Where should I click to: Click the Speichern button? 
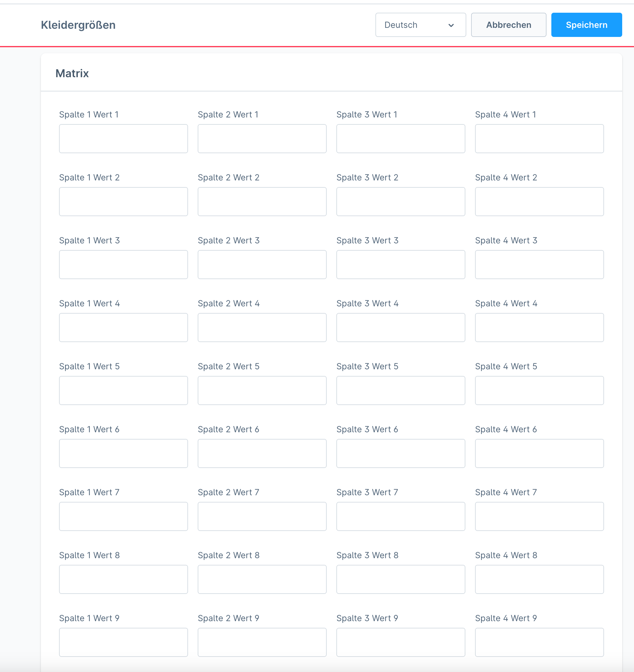point(586,25)
